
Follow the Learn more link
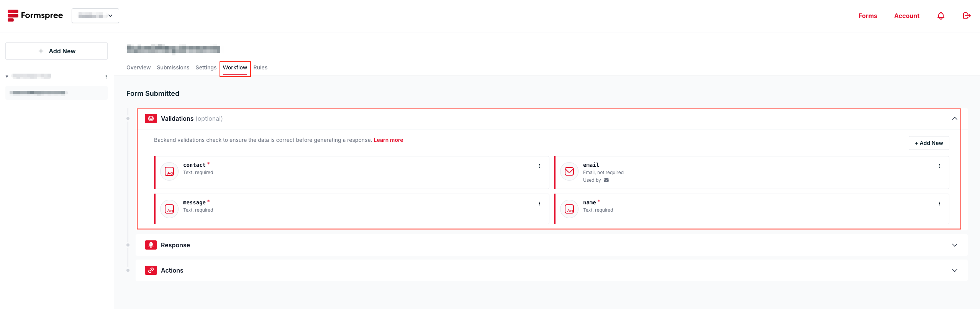coord(388,140)
